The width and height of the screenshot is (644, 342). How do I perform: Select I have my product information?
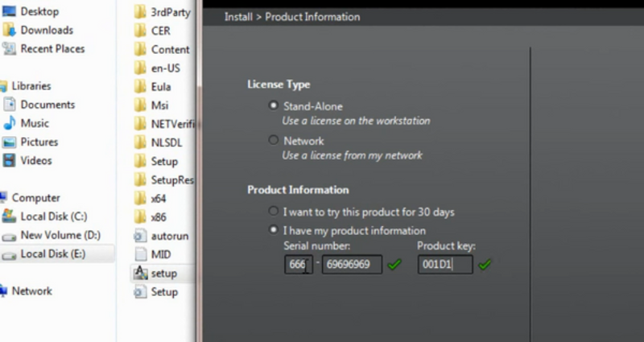273,229
